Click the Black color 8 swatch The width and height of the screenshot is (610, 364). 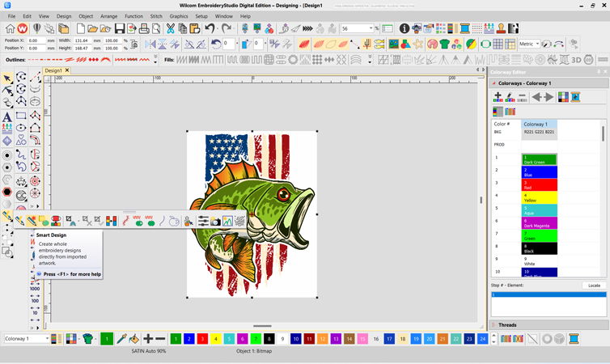tap(539, 248)
